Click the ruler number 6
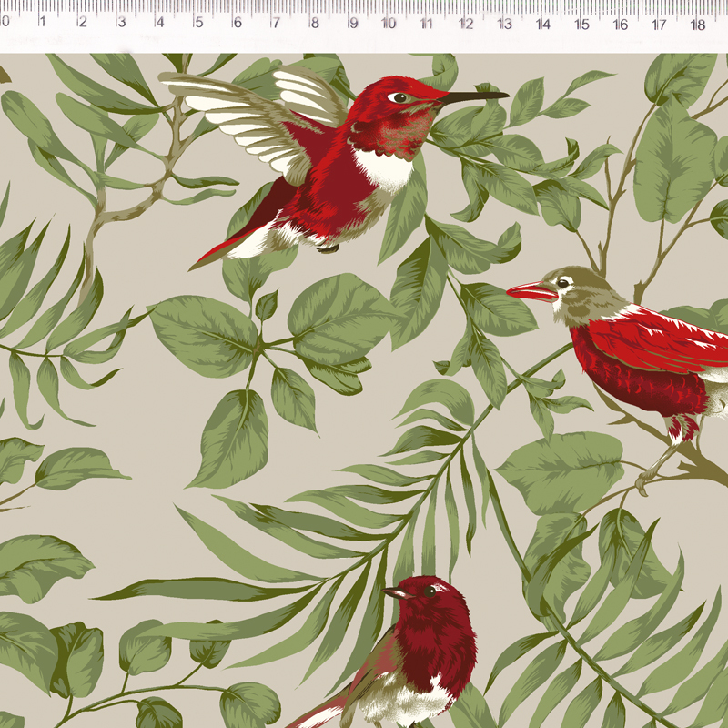 click(x=238, y=22)
